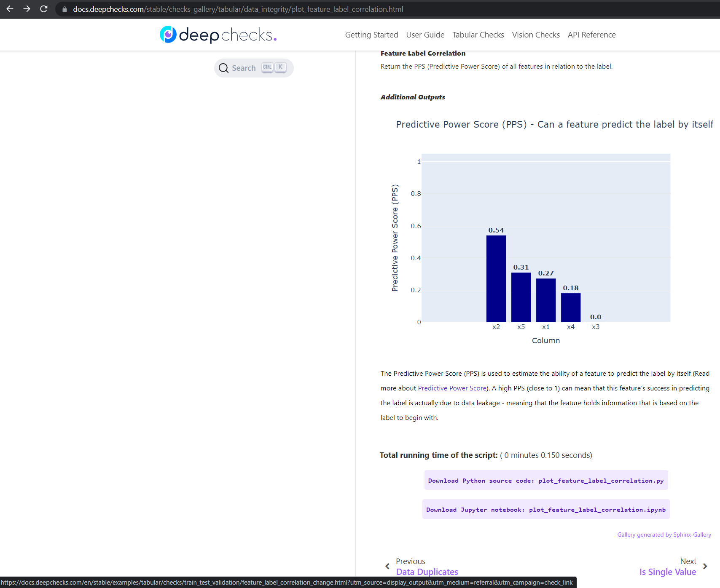The width and height of the screenshot is (720, 588).
Task: Navigate to Is Single Value page
Action: (x=667, y=572)
